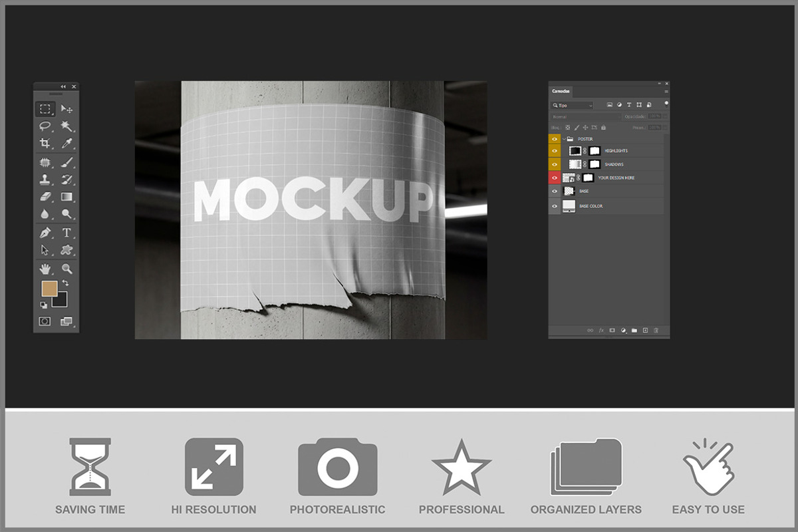This screenshot has height=532, width=798.
Task: Add a layer style with fx button
Action: (601, 330)
